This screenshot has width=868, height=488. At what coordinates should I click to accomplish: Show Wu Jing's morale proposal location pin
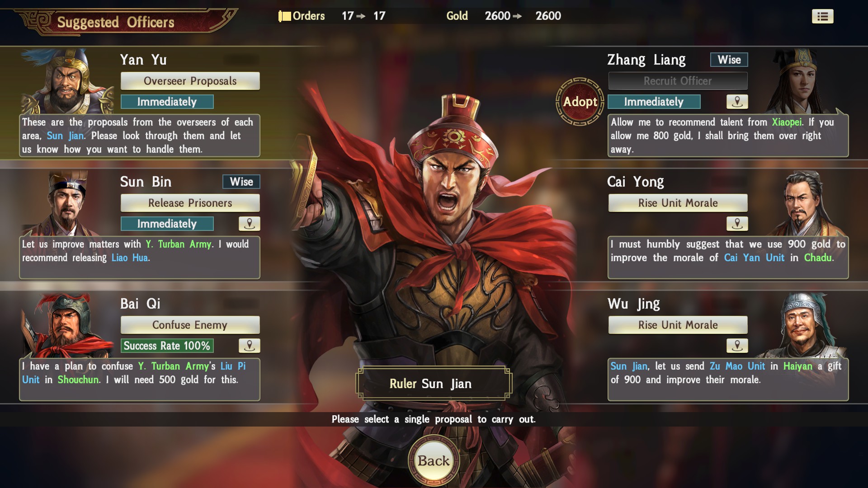tap(737, 346)
